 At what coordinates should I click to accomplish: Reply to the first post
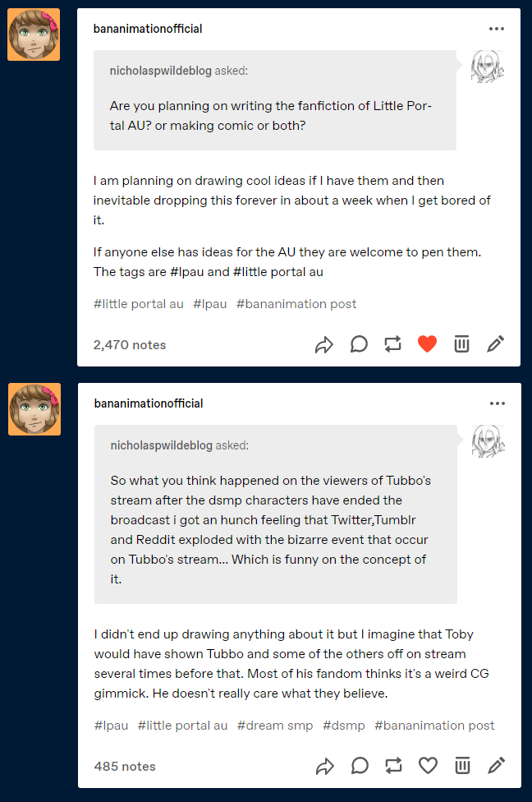[359, 344]
